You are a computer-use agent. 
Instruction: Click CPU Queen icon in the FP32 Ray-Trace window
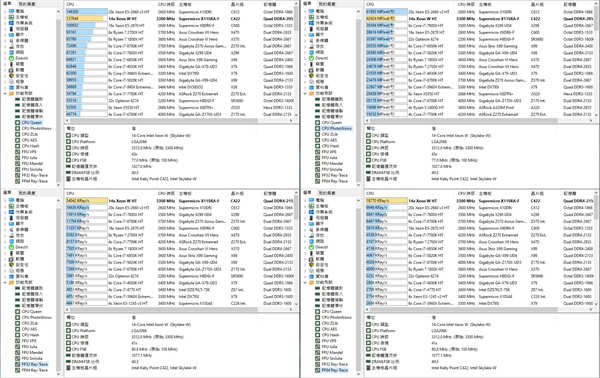pos(18,311)
